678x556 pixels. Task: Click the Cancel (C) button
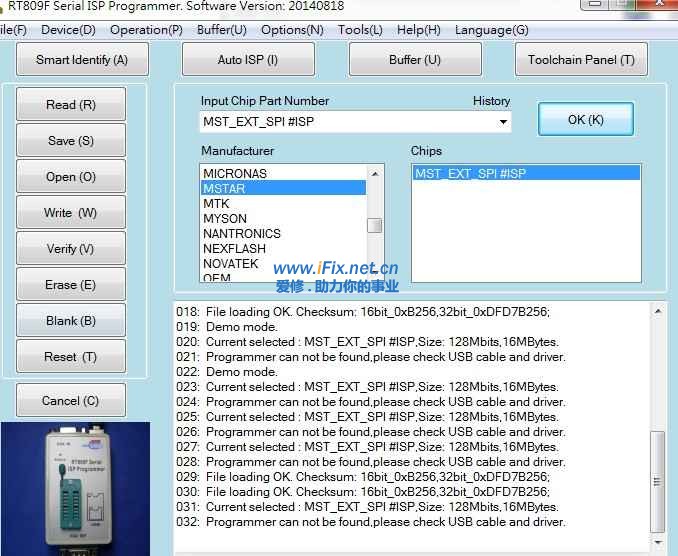click(x=71, y=401)
